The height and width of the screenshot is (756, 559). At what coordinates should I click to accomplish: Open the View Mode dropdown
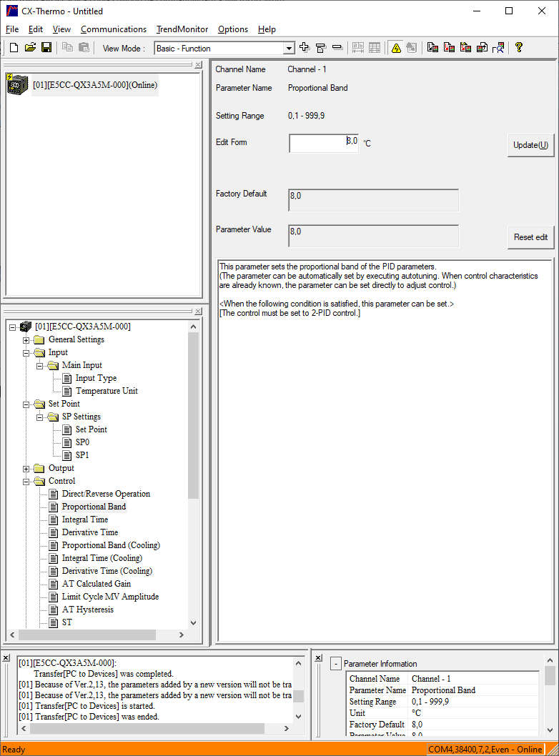(288, 48)
